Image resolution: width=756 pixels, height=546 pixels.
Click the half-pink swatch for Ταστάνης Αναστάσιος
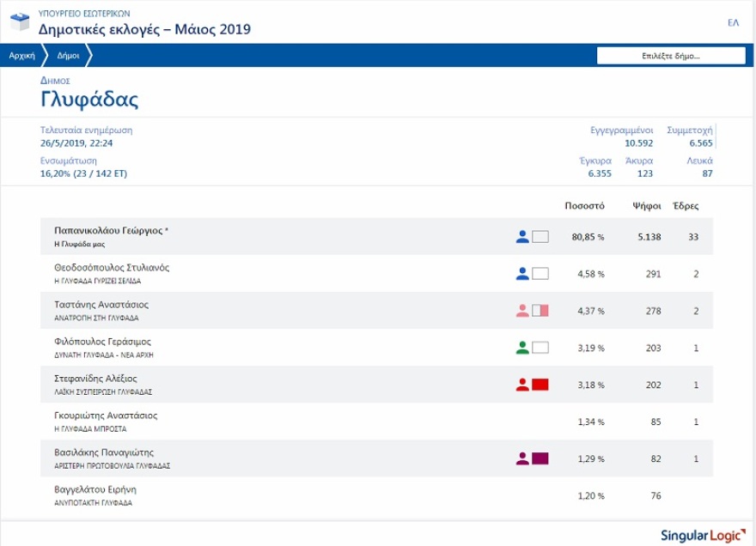(x=540, y=311)
